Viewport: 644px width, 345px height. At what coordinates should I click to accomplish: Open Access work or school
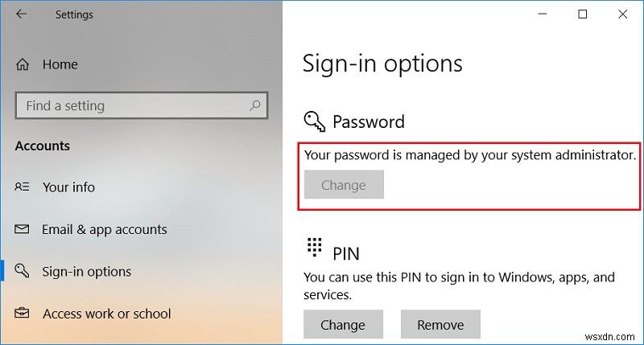click(106, 314)
